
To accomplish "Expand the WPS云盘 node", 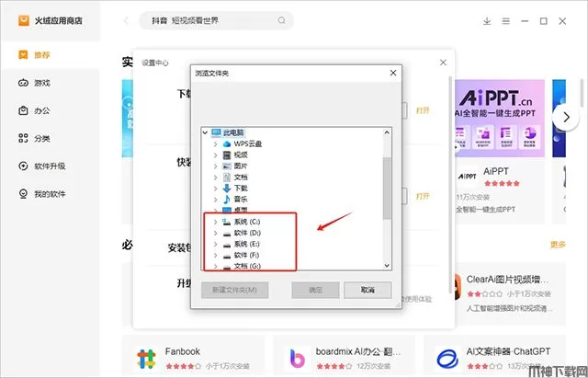I will coord(215,143).
